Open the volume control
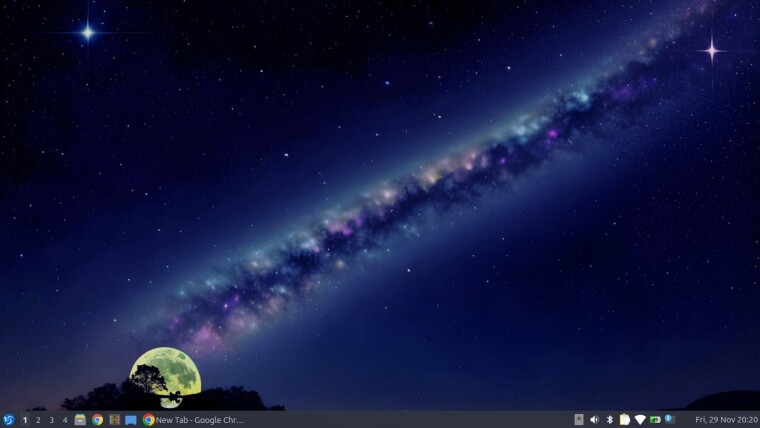Image resolution: width=760 pixels, height=428 pixels. click(594, 420)
